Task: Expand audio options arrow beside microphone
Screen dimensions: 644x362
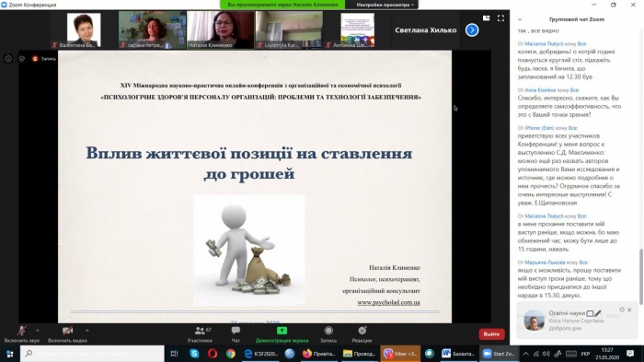Action: [x=38, y=331]
